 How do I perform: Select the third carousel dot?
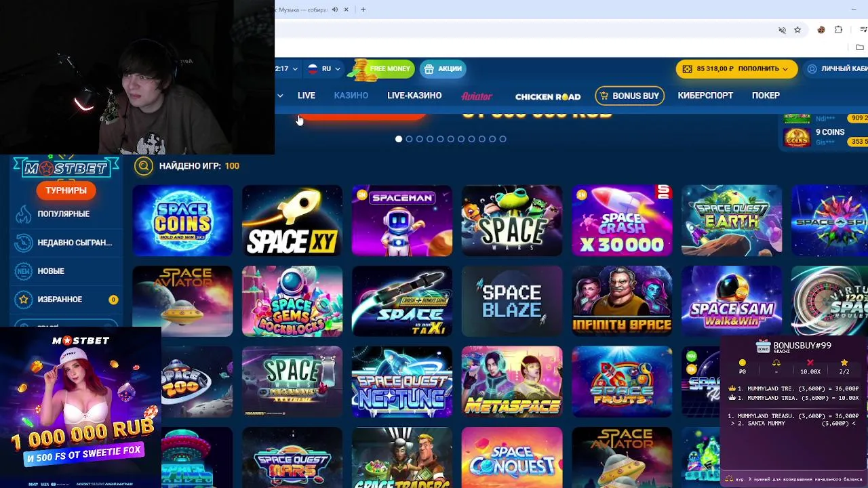[419, 139]
